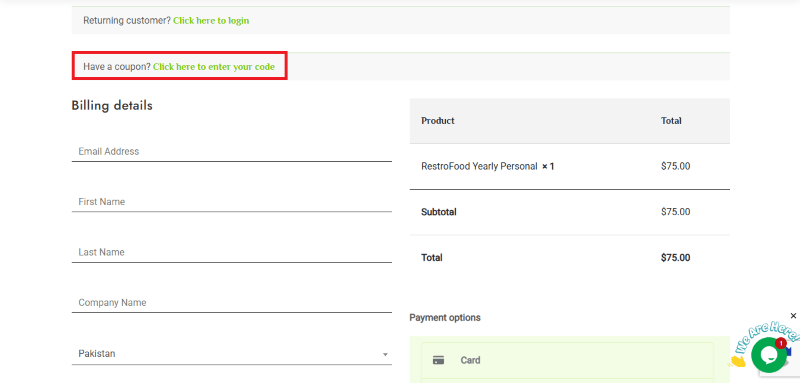The height and width of the screenshot is (383, 800).
Task: Click the 'Product' column header
Action: pos(438,121)
